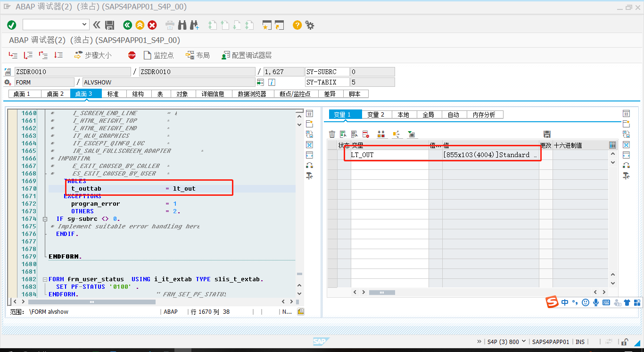644x352 pixels.
Task: Switch to the 桌面 1 tab
Action: coord(25,93)
